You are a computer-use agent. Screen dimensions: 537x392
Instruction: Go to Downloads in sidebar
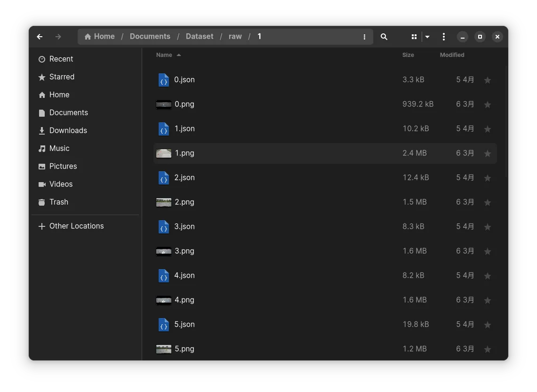[68, 130]
